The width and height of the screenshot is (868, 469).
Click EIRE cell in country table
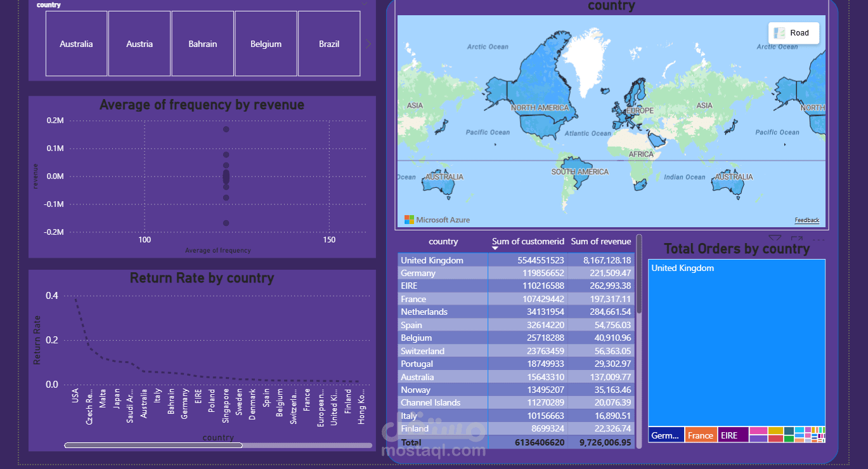pos(443,286)
